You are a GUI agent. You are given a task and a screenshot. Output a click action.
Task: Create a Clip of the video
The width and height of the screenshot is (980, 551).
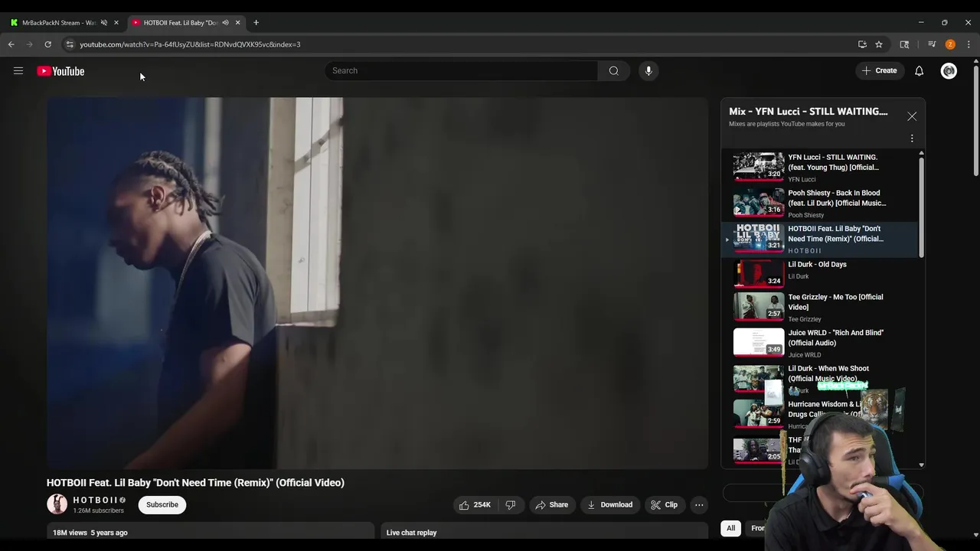(x=665, y=505)
